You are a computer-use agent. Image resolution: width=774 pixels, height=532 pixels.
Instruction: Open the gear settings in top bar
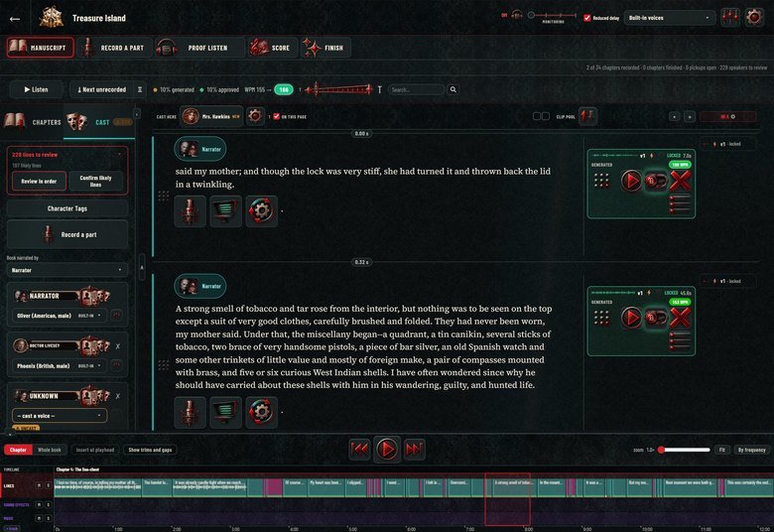point(754,18)
